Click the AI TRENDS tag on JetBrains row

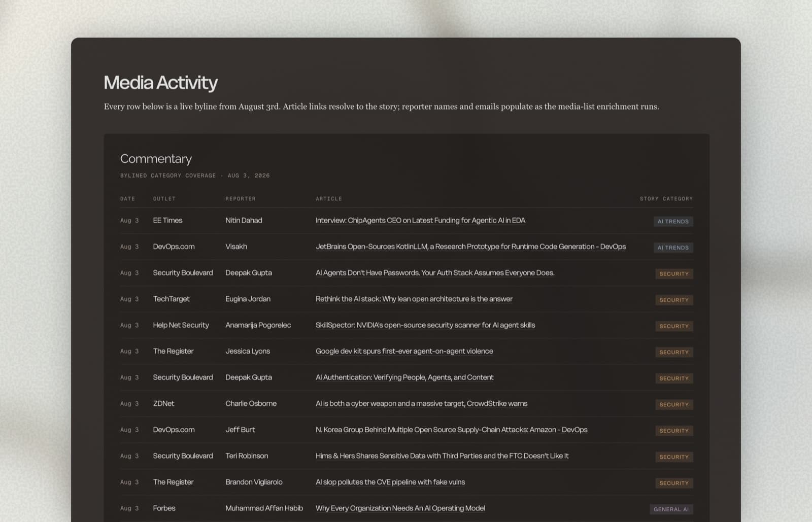click(673, 248)
